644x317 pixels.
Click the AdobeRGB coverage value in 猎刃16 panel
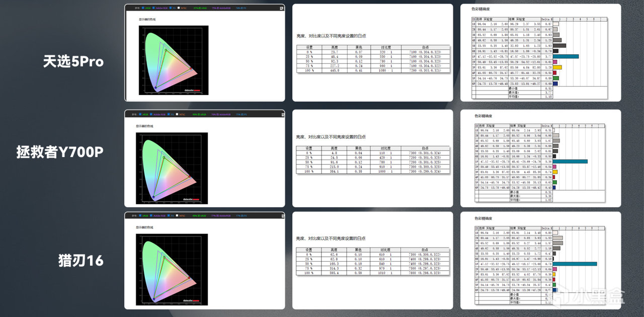click(x=221, y=216)
